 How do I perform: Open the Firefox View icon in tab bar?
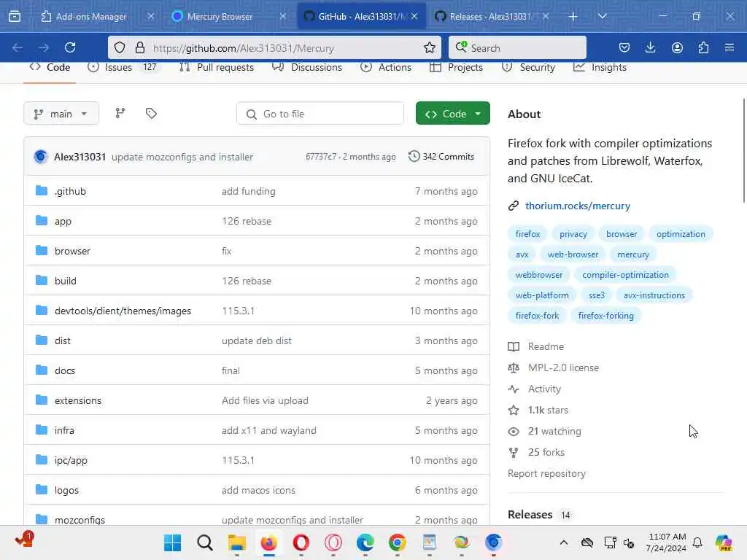coord(15,16)
